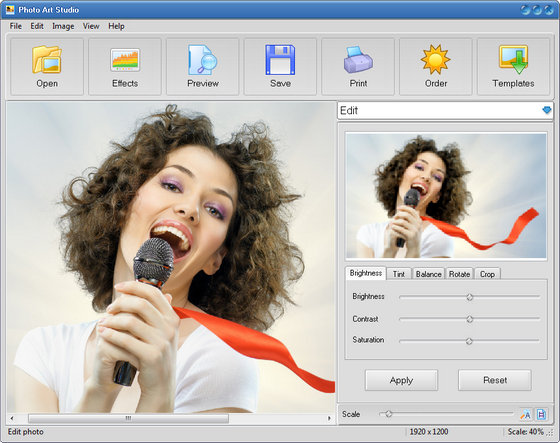Click the horizontal scrollbar right arrow
The width and height of the screenshot is (560, 443).
click(329, 418)
